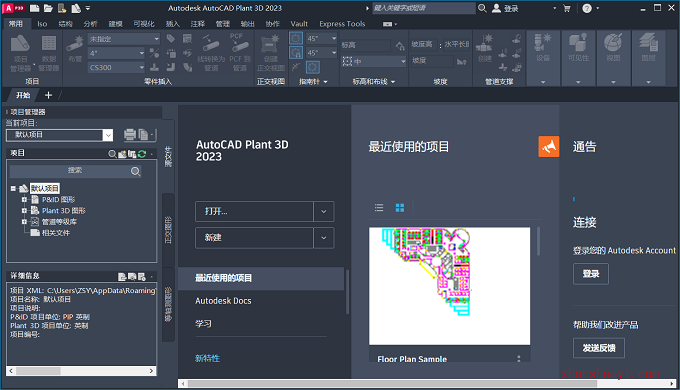Select 相关文件 in project tree
This screenshot has height=390, width=680.
(x=56, y=233)
